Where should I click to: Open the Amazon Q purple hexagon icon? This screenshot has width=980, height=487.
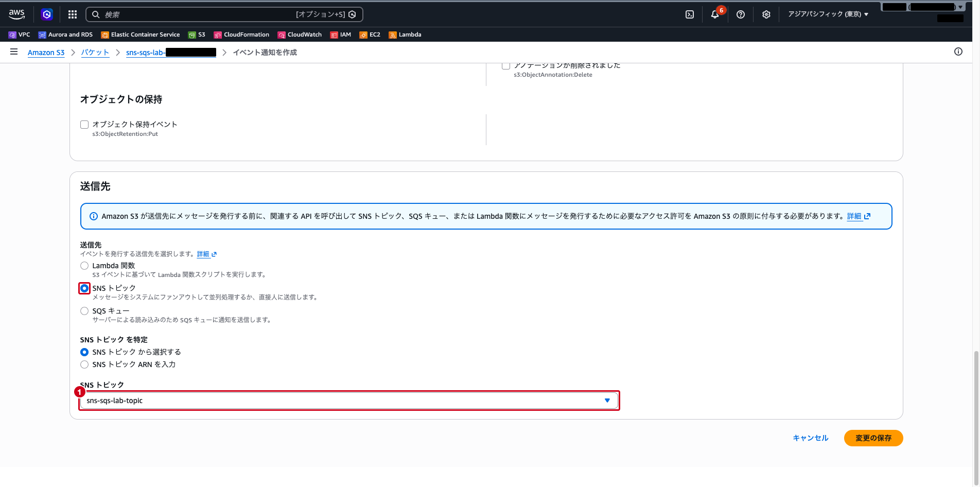point(47,14)
